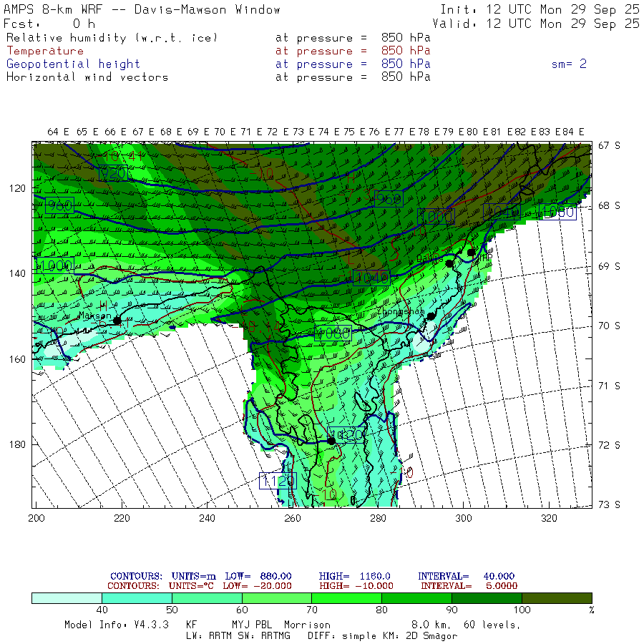644x644 pixels.
Task: Click the 'Horizontal wind vectors' legend label
Action: [87, 77]
